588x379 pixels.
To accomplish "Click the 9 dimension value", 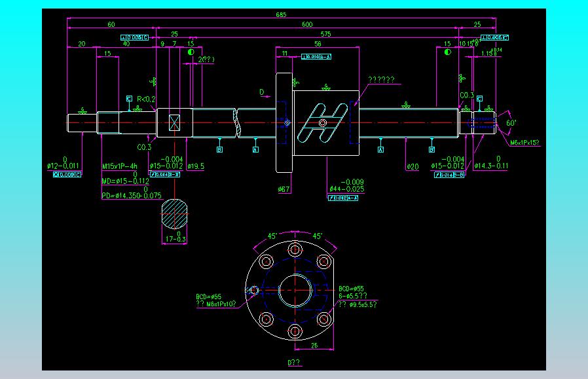I will pos(162,44).
